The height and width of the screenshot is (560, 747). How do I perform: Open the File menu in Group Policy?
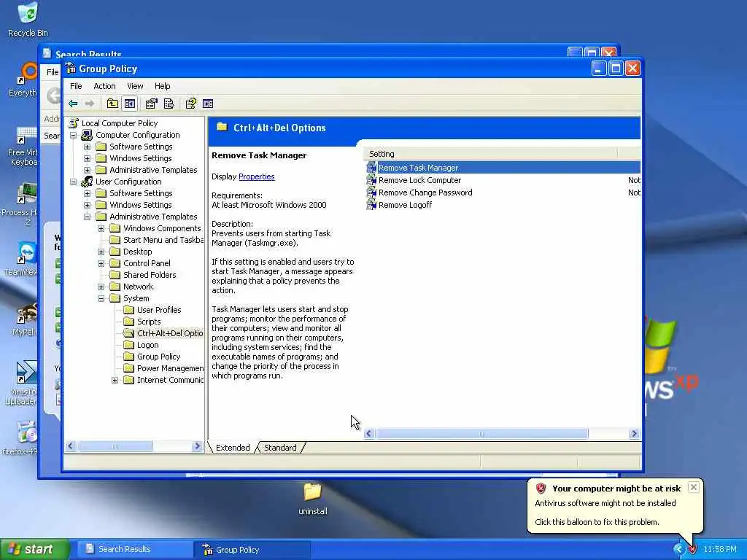coord(76,86)
